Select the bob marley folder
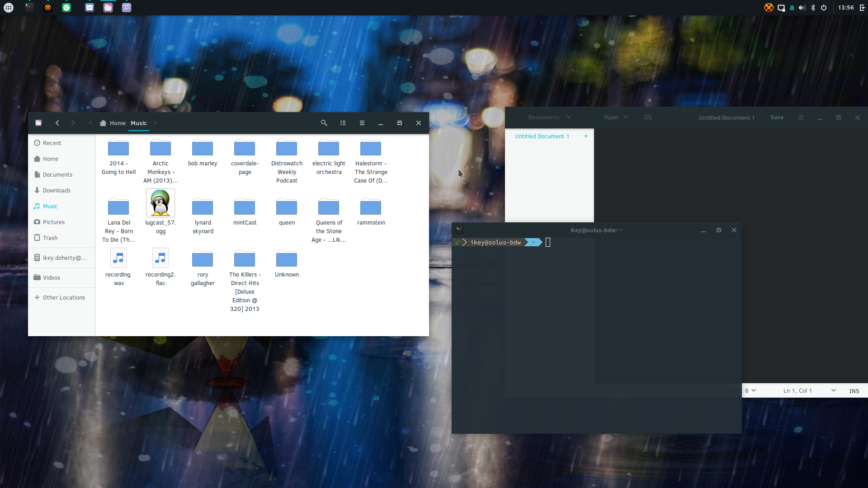 203,153
